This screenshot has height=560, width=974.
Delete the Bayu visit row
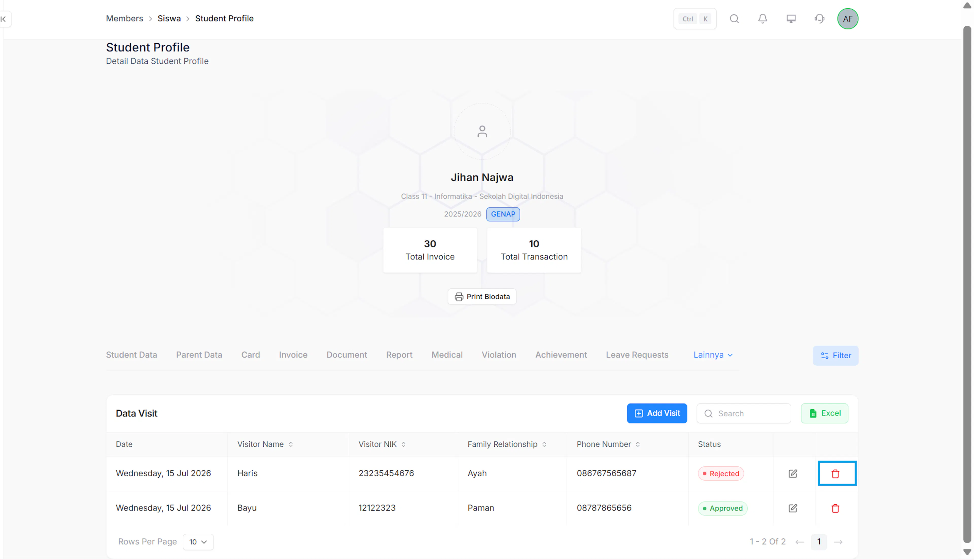tap(835, 508)
